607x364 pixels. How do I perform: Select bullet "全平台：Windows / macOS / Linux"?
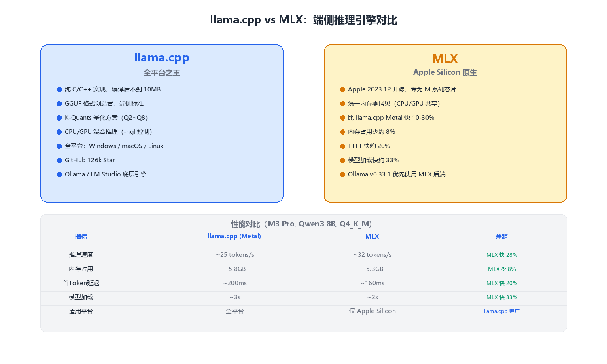pos(114,146)
